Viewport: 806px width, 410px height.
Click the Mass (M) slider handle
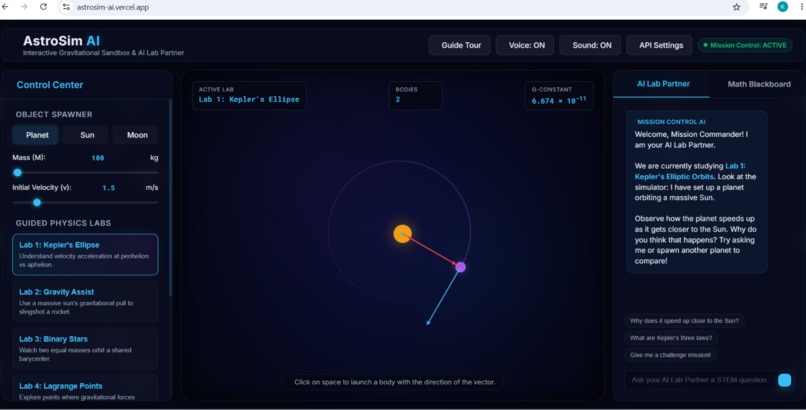coord(17,173)
